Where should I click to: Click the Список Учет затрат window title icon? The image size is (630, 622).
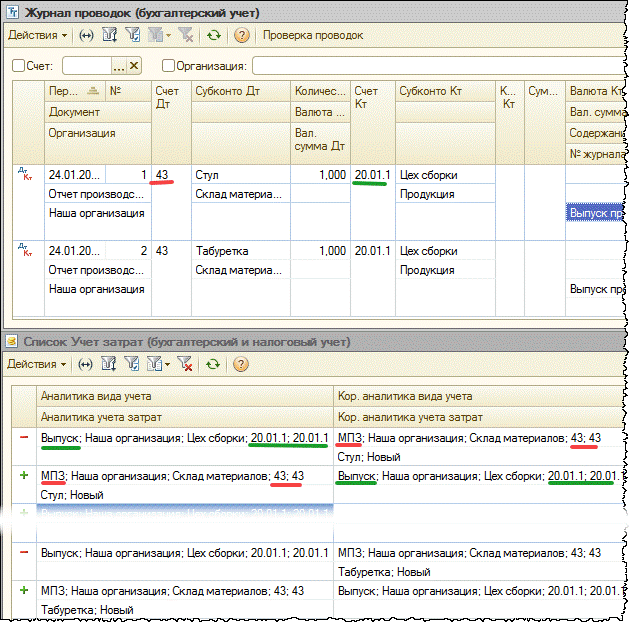(x=12, y=342)
